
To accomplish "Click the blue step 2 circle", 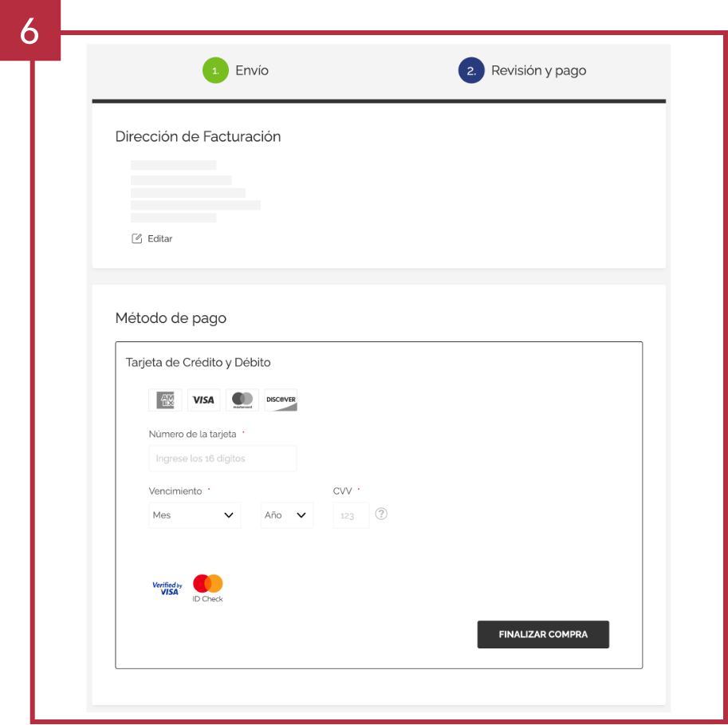I will click(471, 70).
